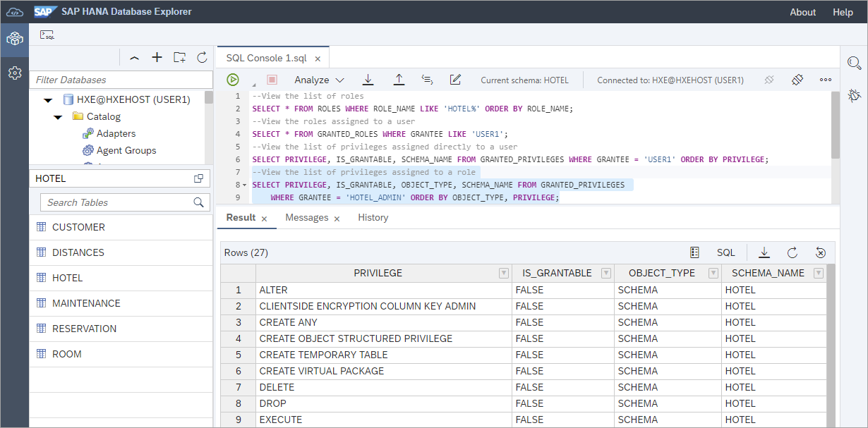Show the SQL of the result

726,252
